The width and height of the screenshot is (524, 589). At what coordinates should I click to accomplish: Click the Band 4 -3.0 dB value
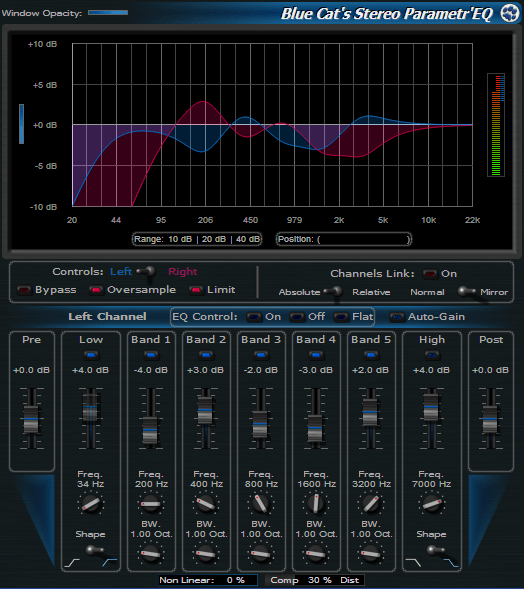click(316, 370)
